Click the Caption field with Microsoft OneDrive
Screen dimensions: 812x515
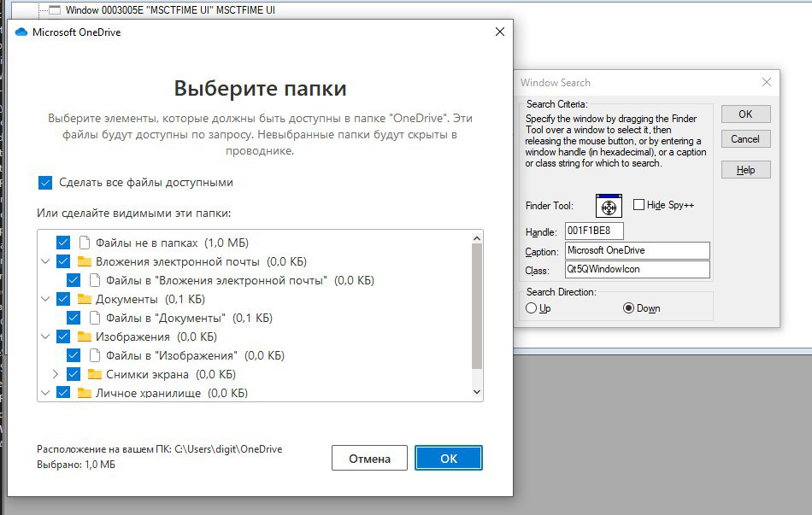637,250
